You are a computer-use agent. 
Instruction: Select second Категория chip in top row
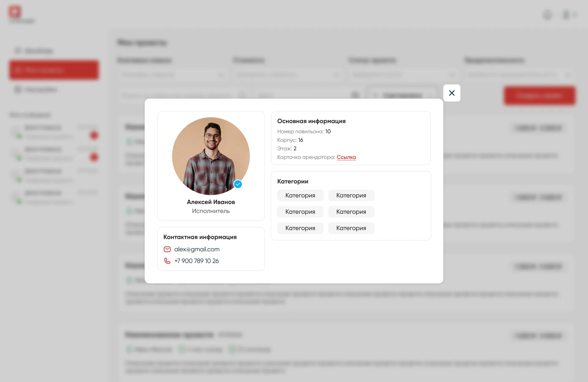[351, 195]
